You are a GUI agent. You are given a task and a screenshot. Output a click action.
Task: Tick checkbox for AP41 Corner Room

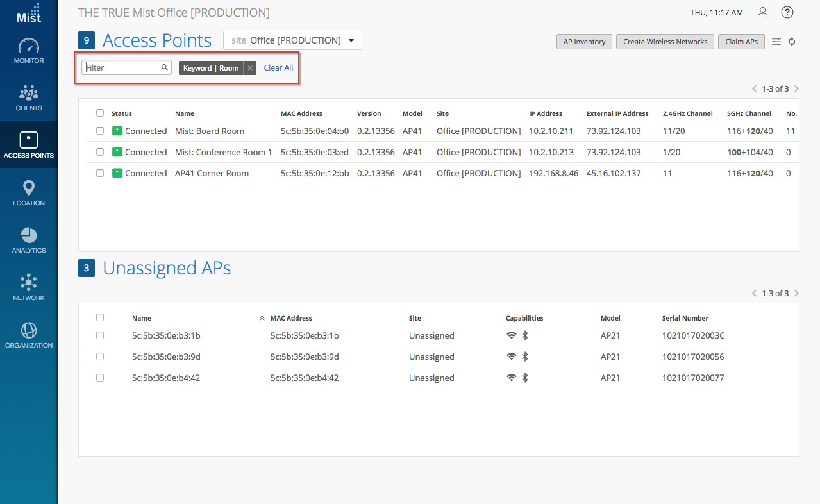click(x=100, y=173)
